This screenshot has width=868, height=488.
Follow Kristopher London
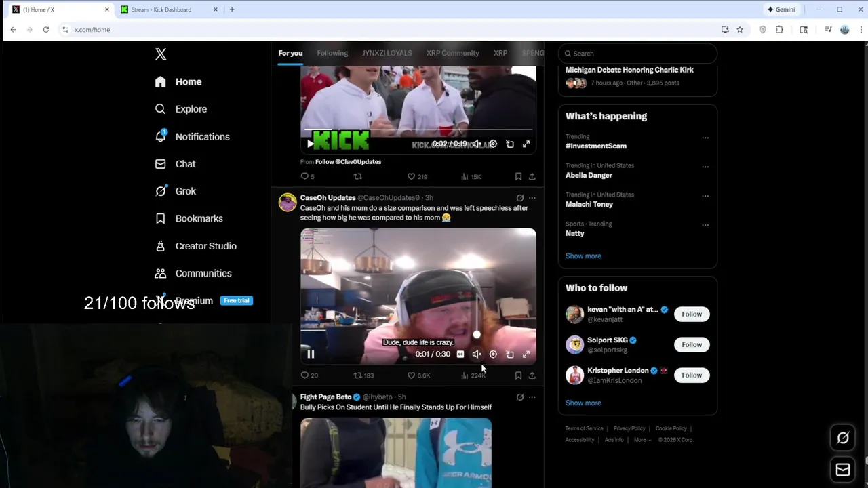pos(692,375)
